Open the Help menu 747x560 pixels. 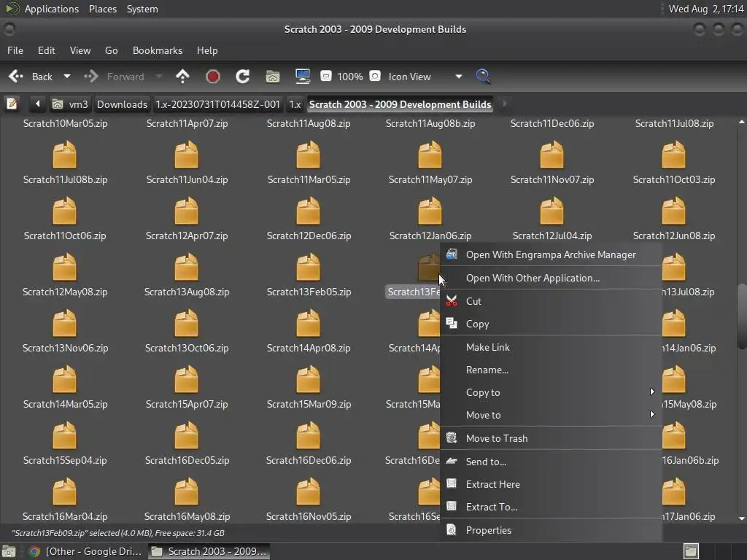207,50
